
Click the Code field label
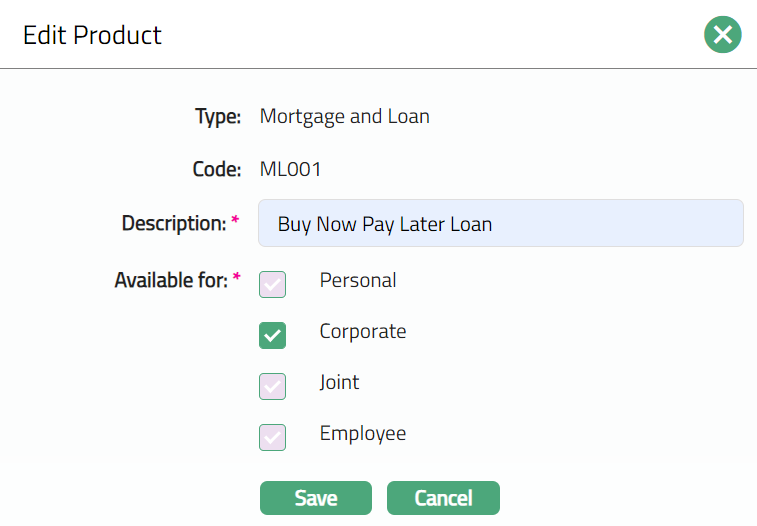[216, 170]
